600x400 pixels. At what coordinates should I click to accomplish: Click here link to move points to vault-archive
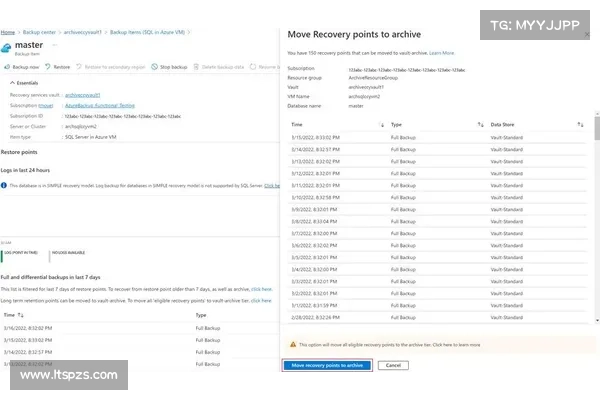point(261,300)
